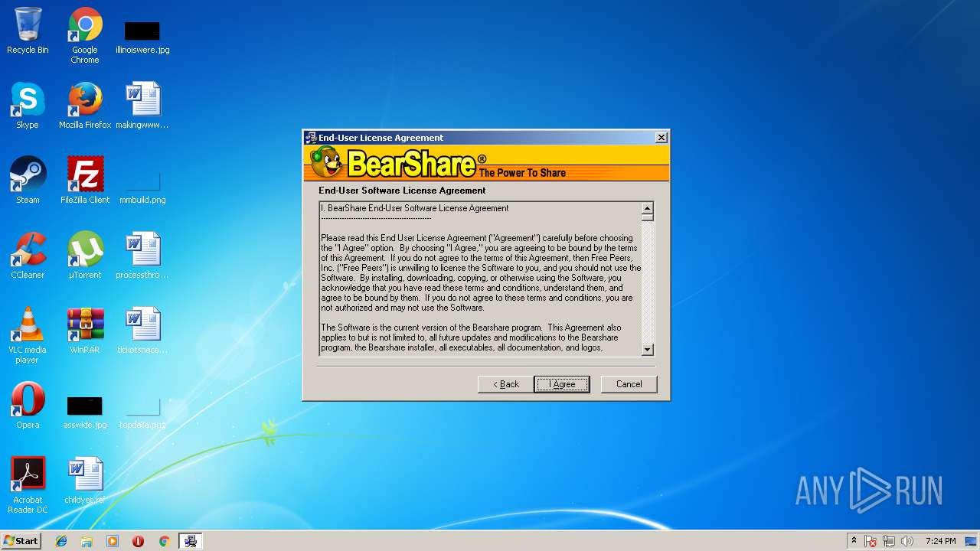Open the CCleaner desktop shortcut
980x551 pixels.
(28, 256)
